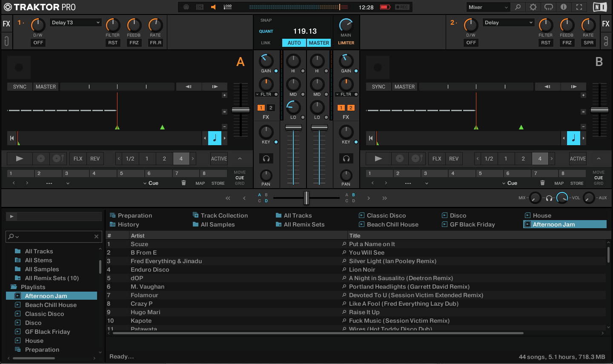This screenshot has width=613, height=364.
Task: Click MAP button on Deck B
Action: pos(559,183)
